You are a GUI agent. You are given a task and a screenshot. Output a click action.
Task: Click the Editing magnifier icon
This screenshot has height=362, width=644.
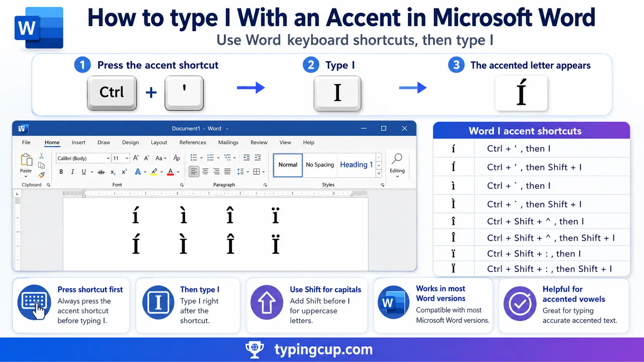[x=397, y=158]
